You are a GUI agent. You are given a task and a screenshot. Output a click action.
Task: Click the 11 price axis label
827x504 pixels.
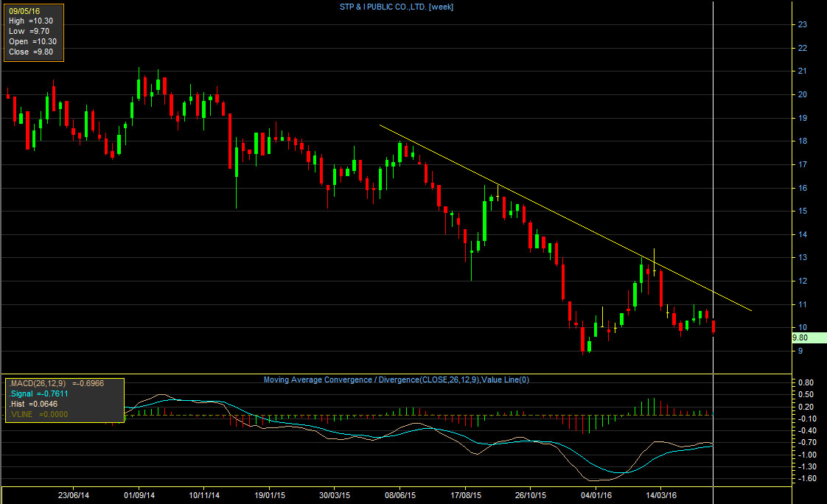pyautogui.click(x=802, y=304)
